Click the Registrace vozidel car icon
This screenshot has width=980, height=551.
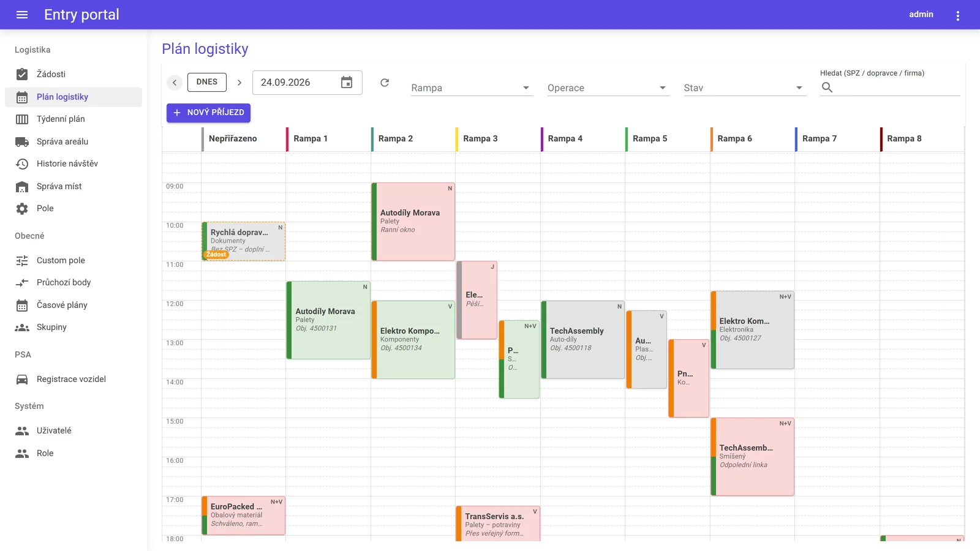coord(22,379)
